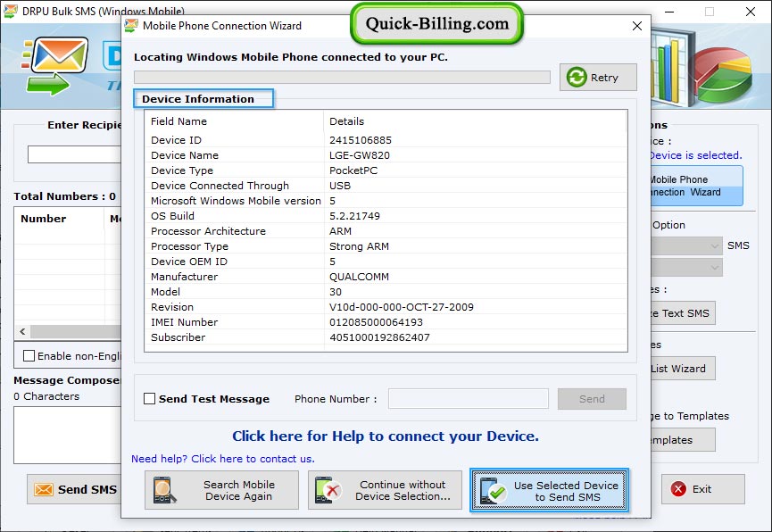Select the Device Type value PocketPC
The image size is (772, 532).
[x=353, y=170]
